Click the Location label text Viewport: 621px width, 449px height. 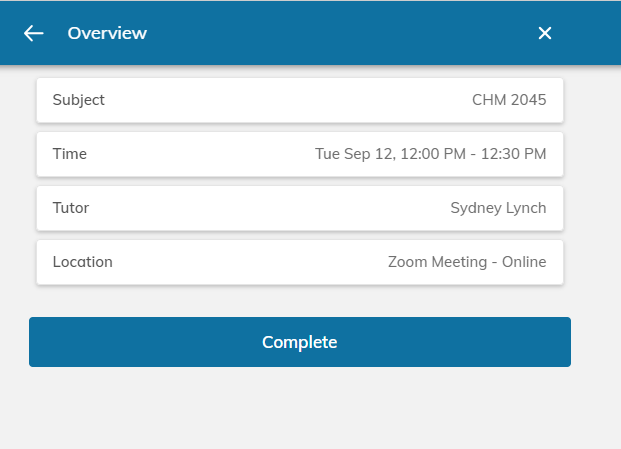82,262
